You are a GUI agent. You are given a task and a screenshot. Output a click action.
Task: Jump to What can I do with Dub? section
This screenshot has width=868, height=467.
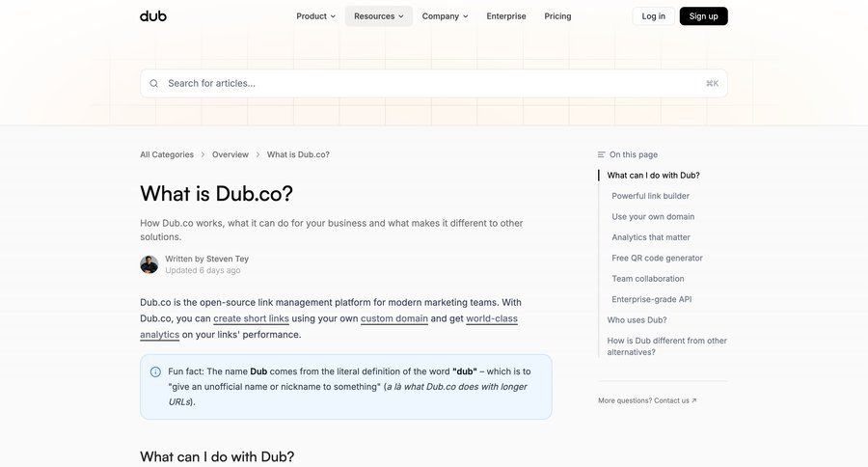653,176
